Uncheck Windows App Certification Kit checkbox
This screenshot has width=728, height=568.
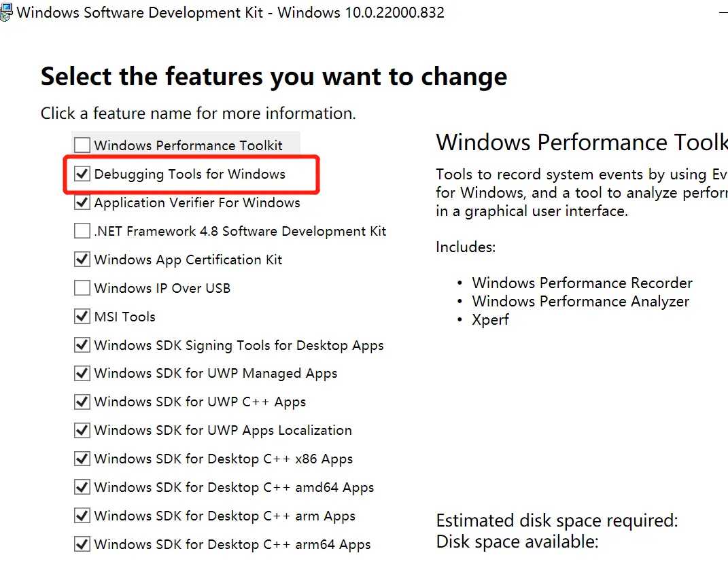[x=82, y=260]
